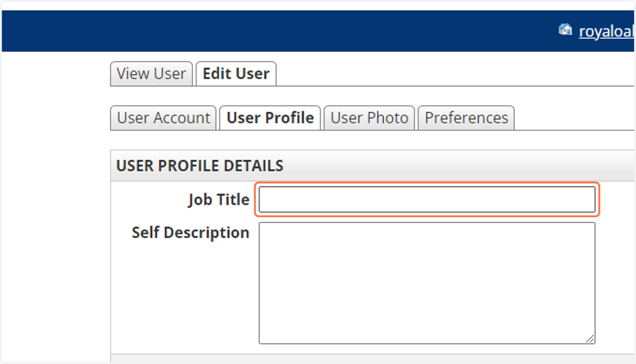Click the USER PROFILE DETAILS heading
This screenshot has width=636, height=364.
[200, 166]
